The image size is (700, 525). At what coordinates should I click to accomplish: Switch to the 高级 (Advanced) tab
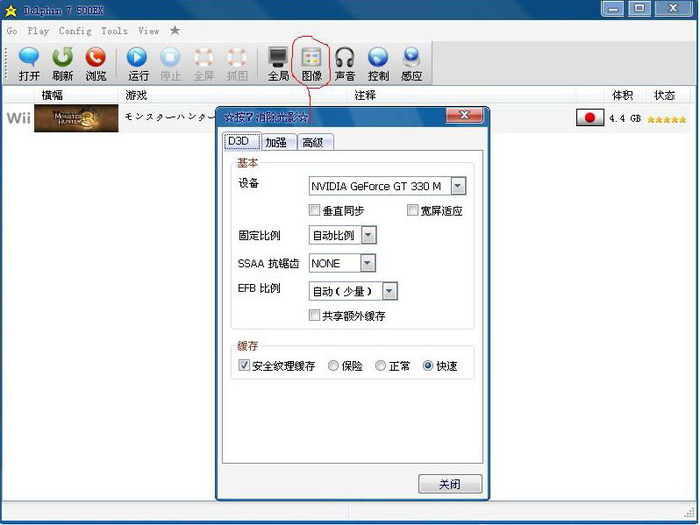315,142
